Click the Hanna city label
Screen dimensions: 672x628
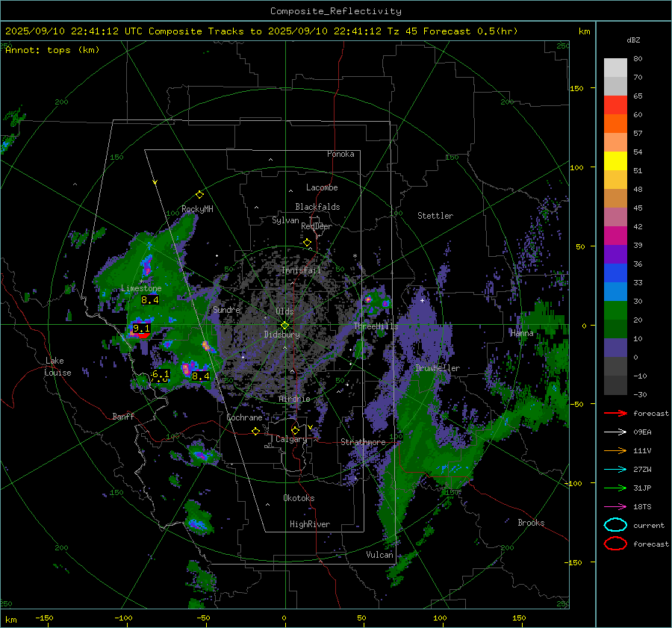522,333
